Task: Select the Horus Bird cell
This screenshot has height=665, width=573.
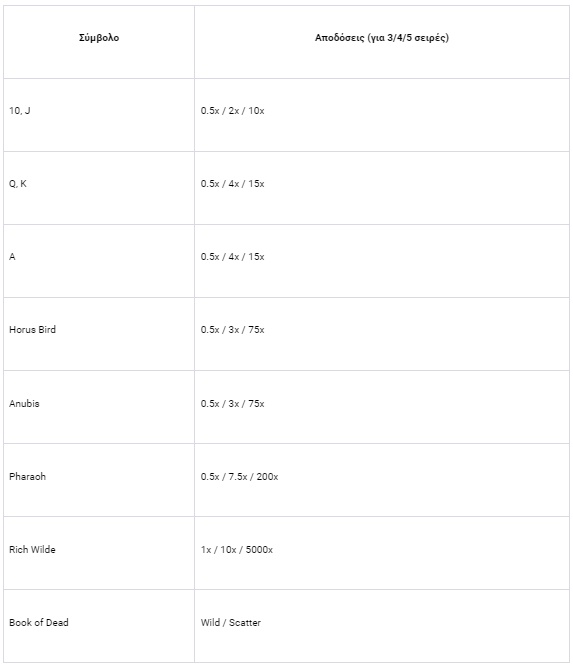Action: point(99,334)
